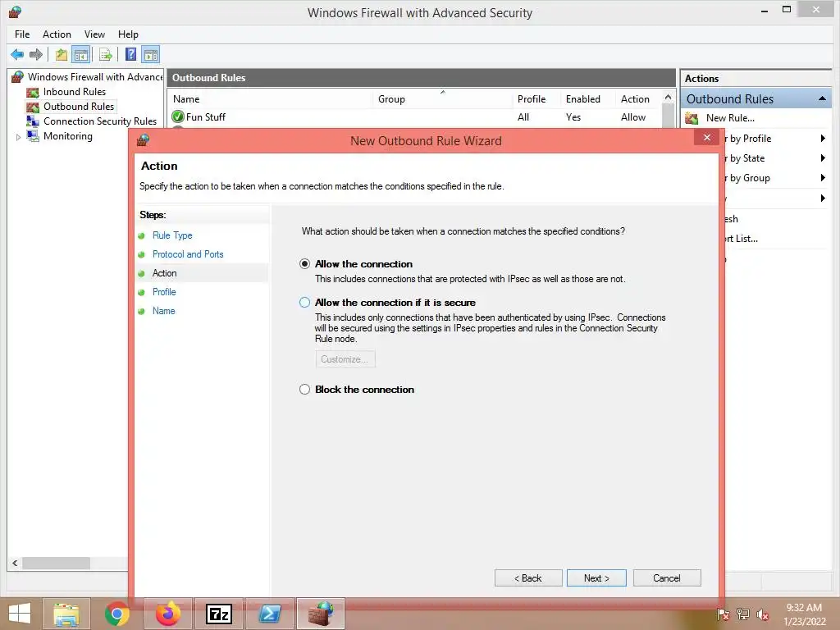Click the New Rule icon in Actions pane
Viewport: 840px width, 630px height.
click(x=692, y=118)
